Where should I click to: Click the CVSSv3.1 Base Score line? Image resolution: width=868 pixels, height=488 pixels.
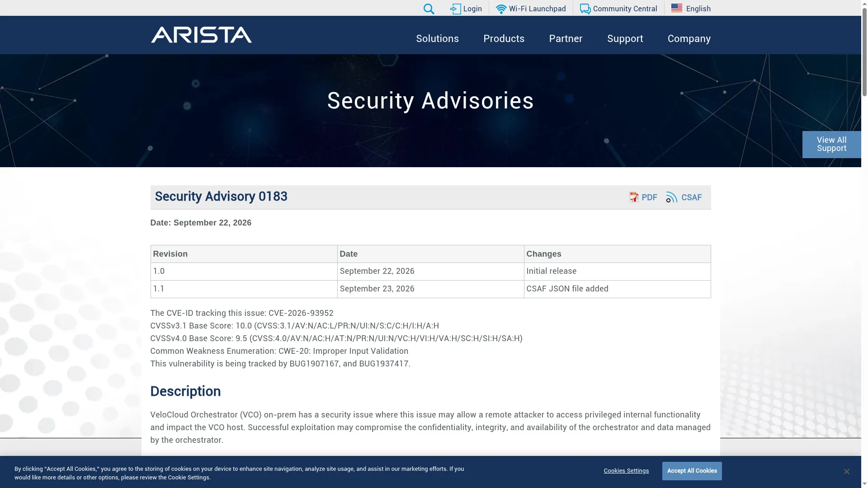(x=294, y=326)
